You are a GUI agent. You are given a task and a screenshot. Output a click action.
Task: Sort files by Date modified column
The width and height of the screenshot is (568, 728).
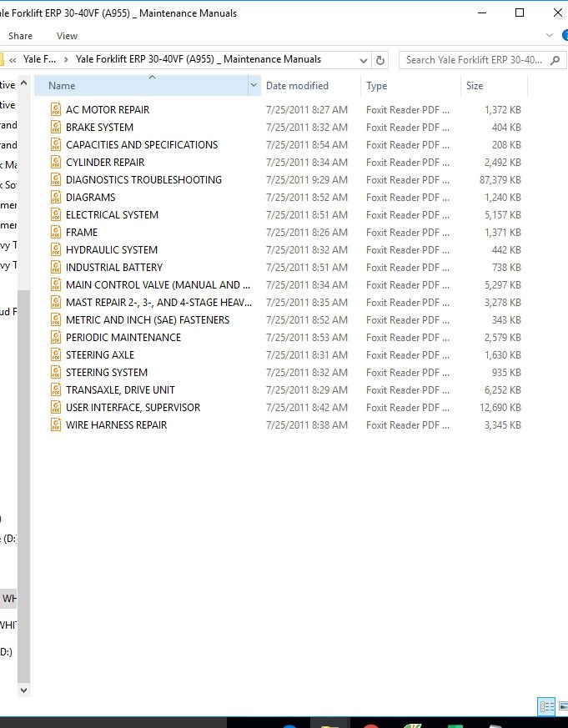(297, 85)
